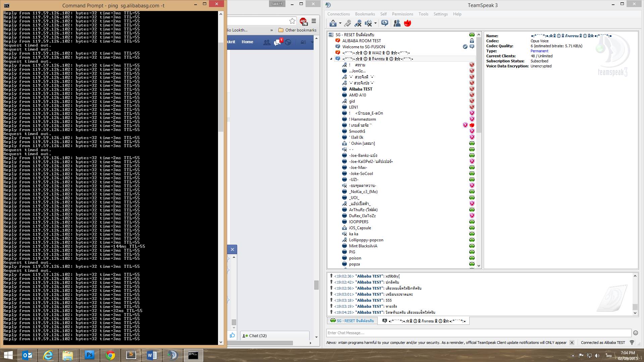Open the away status dropdown arrow
This screenshot has width=644, height=362.
(340, 23)
